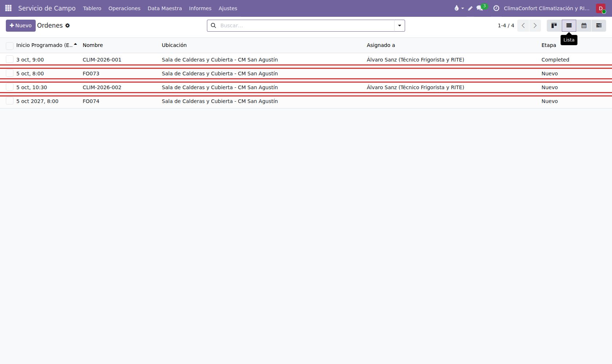Open the Ordenes gear settings

click(x=67, y=25)
